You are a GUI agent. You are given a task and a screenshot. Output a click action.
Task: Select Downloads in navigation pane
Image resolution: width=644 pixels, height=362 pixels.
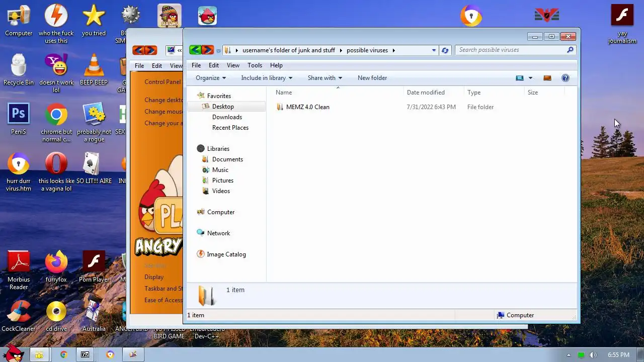pyautogui.click(x=227, y=117)
